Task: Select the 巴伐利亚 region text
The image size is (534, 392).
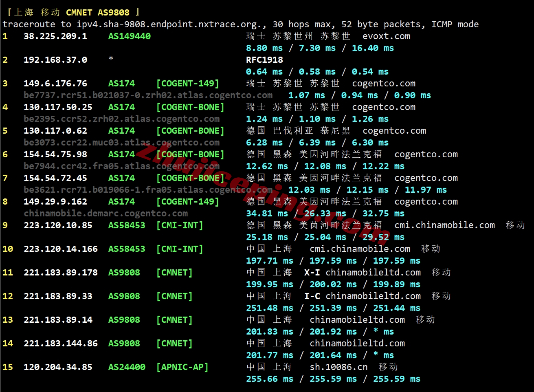Action: [x=293, y=131]
